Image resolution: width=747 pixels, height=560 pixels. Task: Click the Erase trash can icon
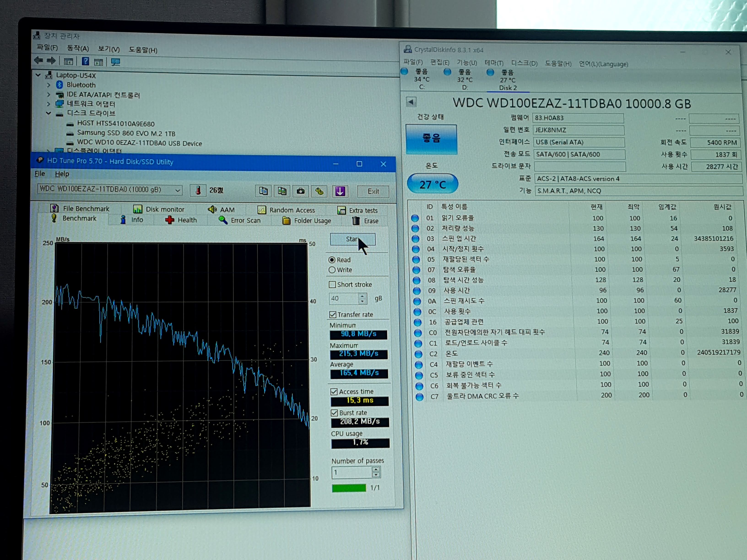356,221
